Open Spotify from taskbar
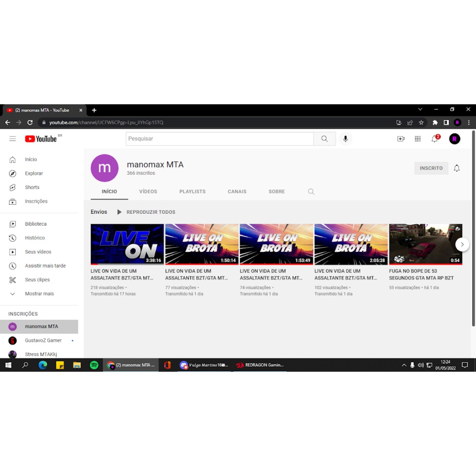476x476 pixels. tap(94, 365)
